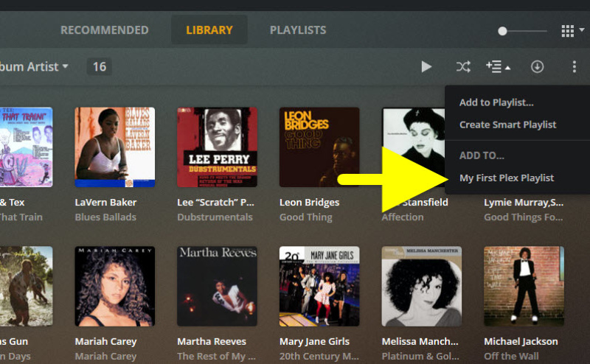This screenshot has width=590, height=364.
Task: Open the That Train album cover
Action: click(x=27, y=147)
